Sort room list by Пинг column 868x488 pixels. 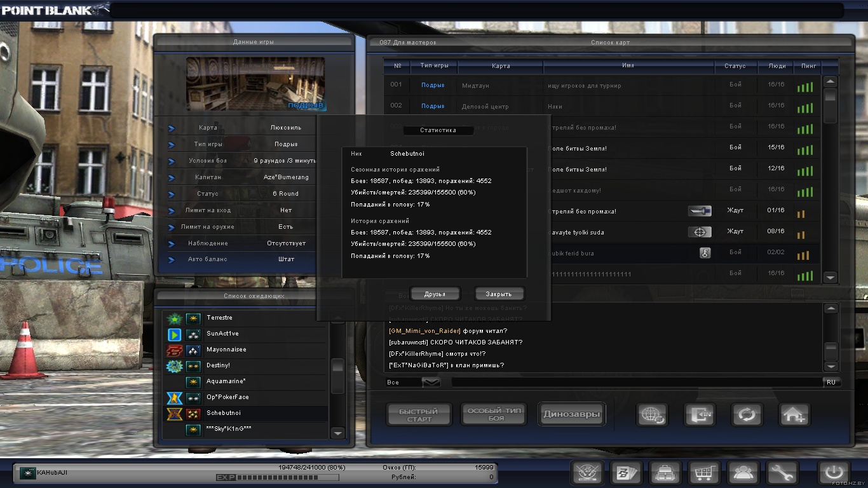[808, 65]
